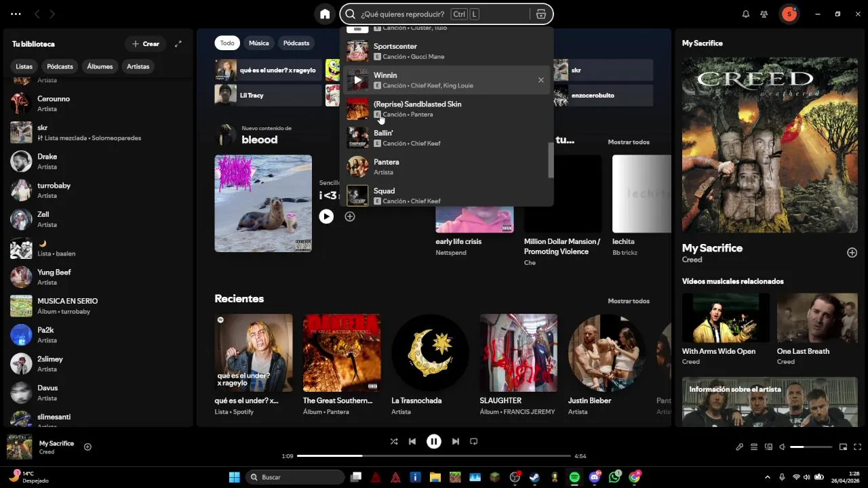The image size is (868, 488).
Task: Remove Winnin from recent searches
Action: click(x=541, y=80)
